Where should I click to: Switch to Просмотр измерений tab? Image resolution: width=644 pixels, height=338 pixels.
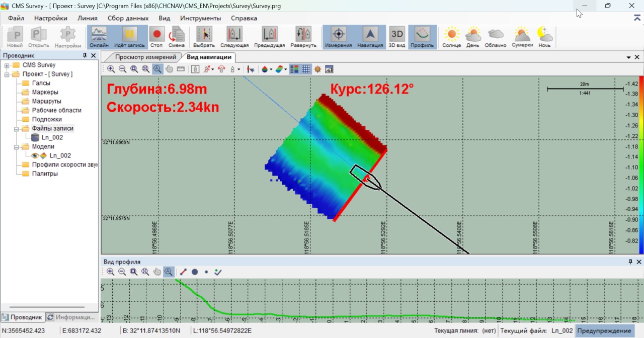point(145,57)
